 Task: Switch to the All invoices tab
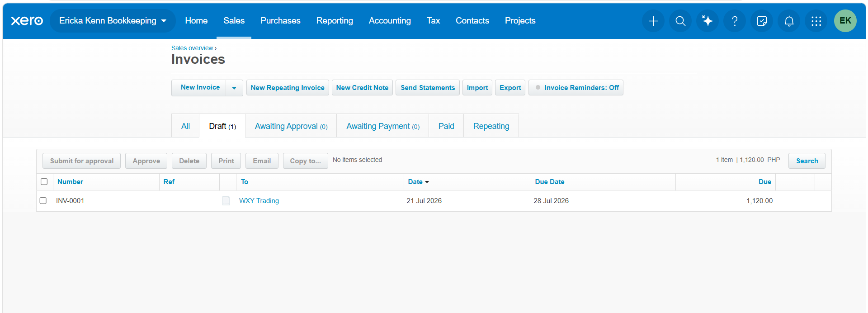tap(185, 126)
